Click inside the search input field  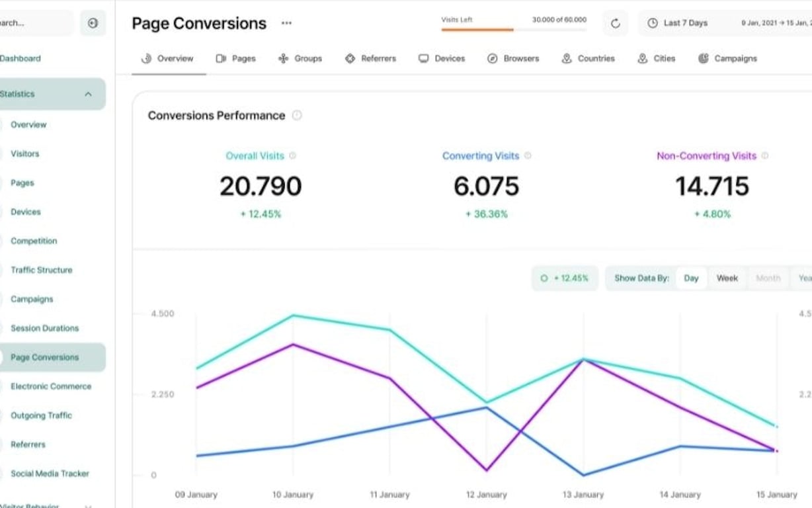click(36, 22)
